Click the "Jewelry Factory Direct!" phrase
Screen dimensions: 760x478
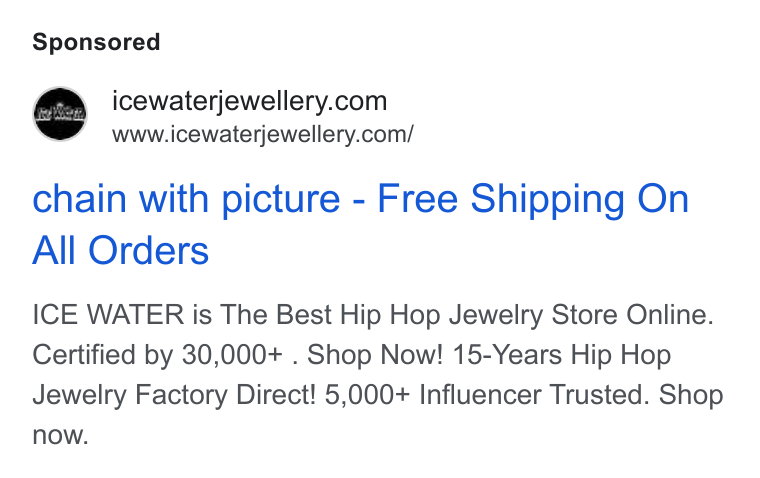(x=174, y=395)
